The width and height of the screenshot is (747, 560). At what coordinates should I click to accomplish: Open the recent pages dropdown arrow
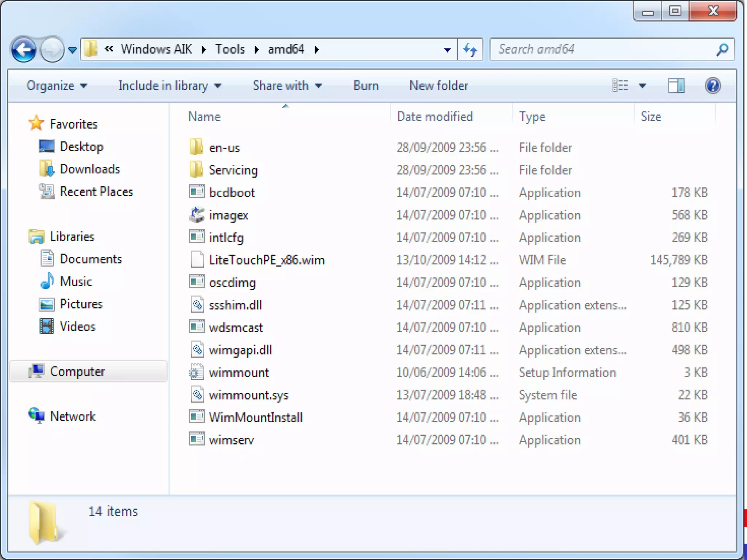coord(73,50)
